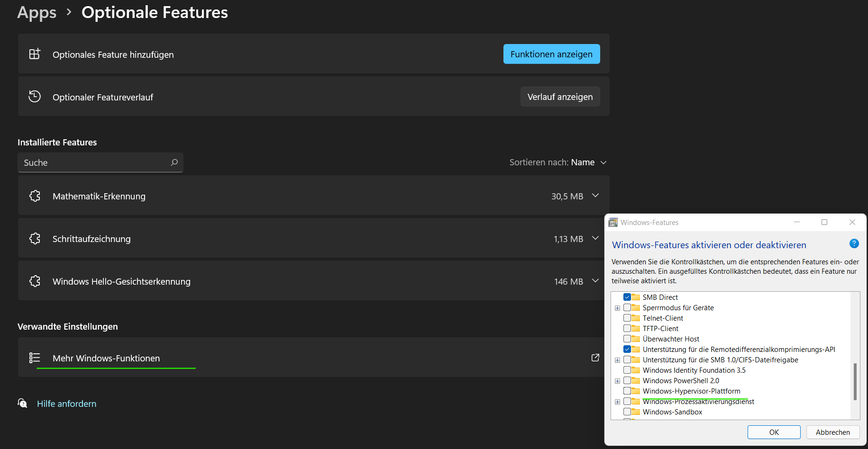
Task: Select the Unterstützung für die Remotedifferenzialkomprimierungs-API label
Action: [x=739, y=350]
